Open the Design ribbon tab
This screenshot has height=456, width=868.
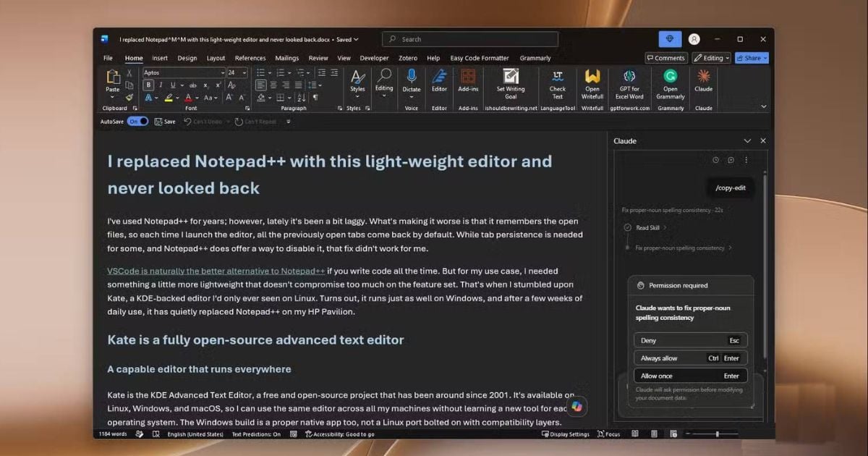tap(187, 58)
